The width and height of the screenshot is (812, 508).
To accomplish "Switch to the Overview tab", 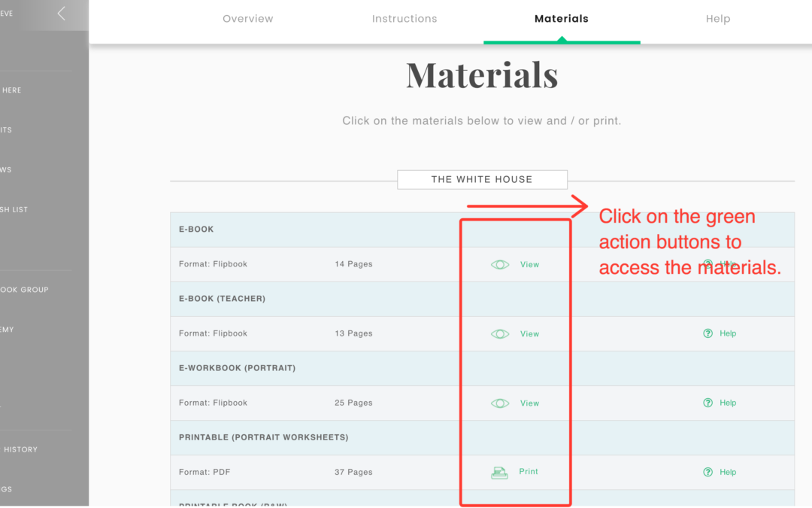I will [x=248, y=19].
